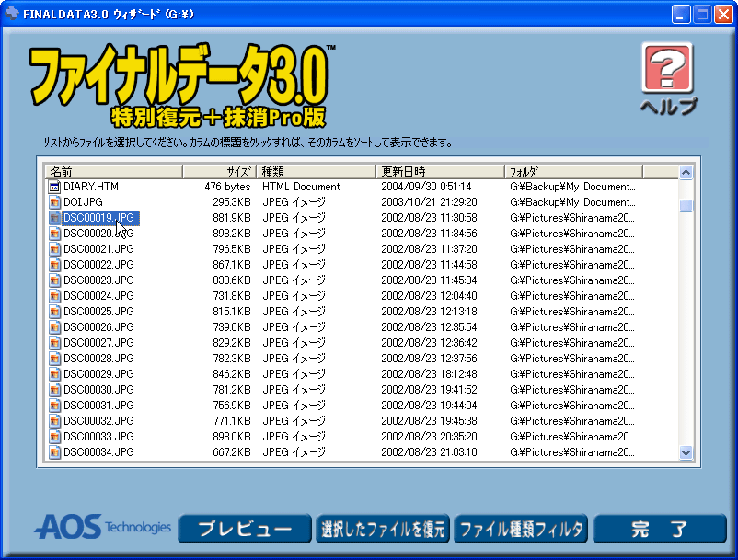The height and width of the screenshot is (560, 738).
Task: Select file name DSC00033.JPG
Action: [98, 437]
